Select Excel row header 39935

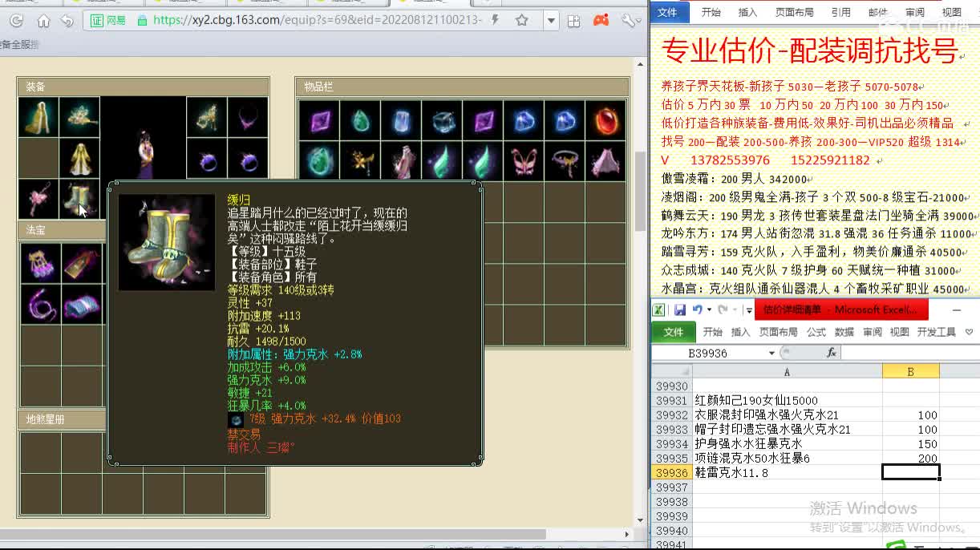click(x=672, y=459)
